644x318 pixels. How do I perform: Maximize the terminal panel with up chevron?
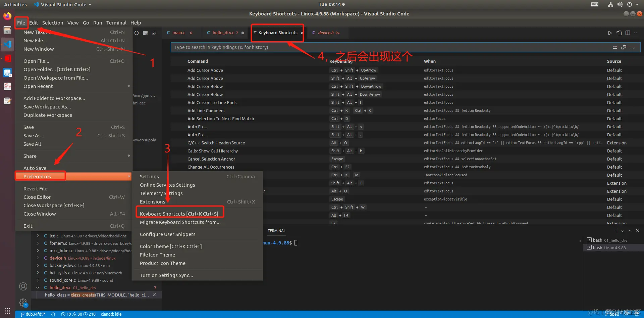click(x=630, y=231)
